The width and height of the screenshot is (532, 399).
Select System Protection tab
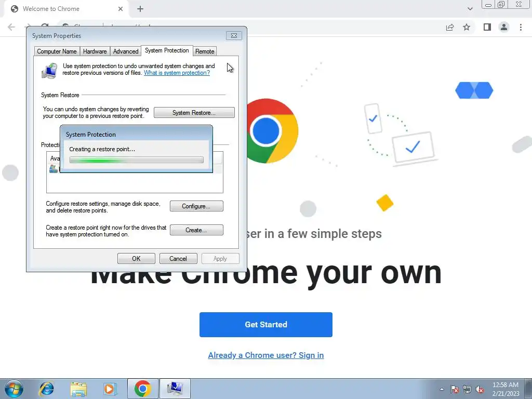(167, 50)
